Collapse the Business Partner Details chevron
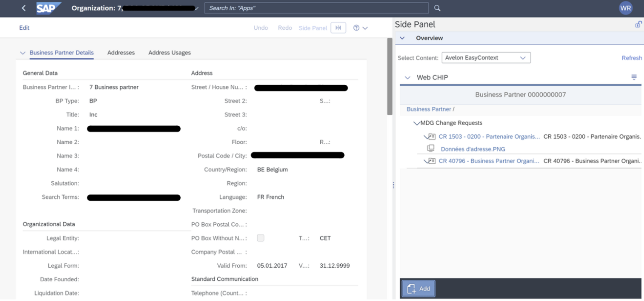Viewport: 644px width, 301px height. [x=23, y=53]
